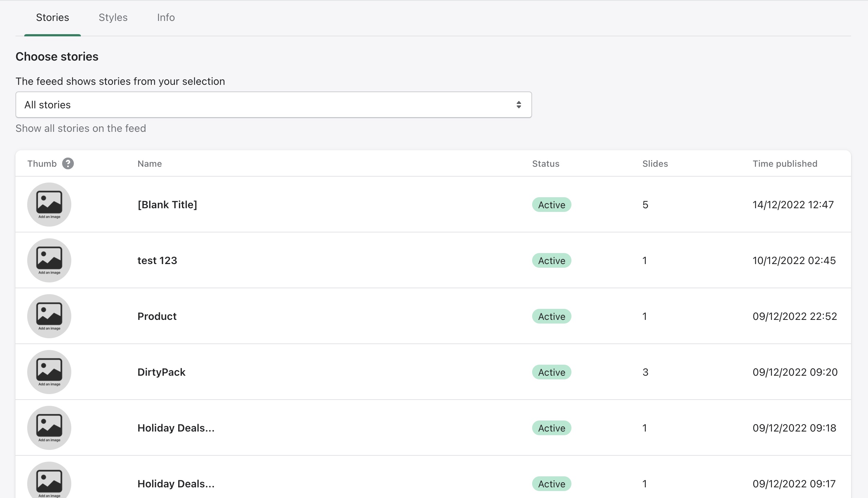Click the Thumb help question mark icon
This screenshot has width=868, height=498.
68,163
